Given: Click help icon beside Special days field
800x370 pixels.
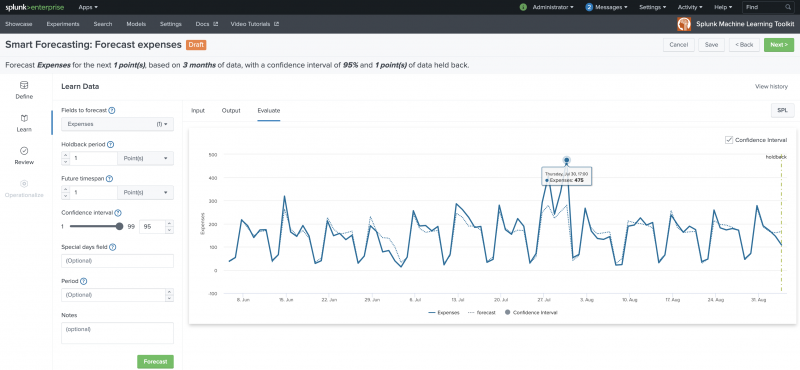Looking at the screenshot, I should tap(112, 247).
